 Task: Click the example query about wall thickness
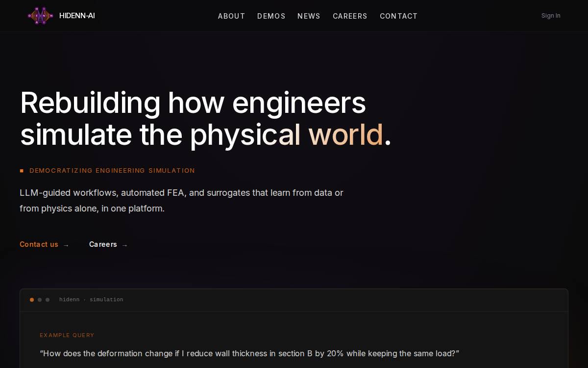249,354
